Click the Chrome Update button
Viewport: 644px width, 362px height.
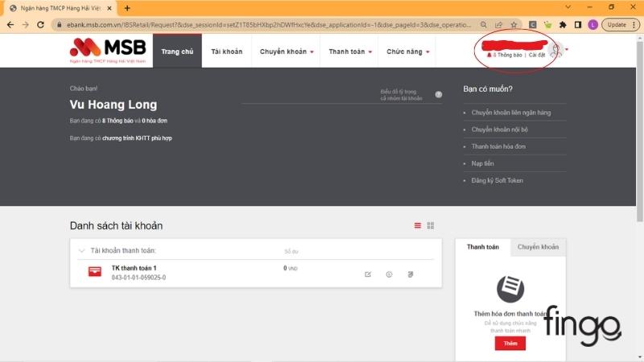tap(621, 25)
